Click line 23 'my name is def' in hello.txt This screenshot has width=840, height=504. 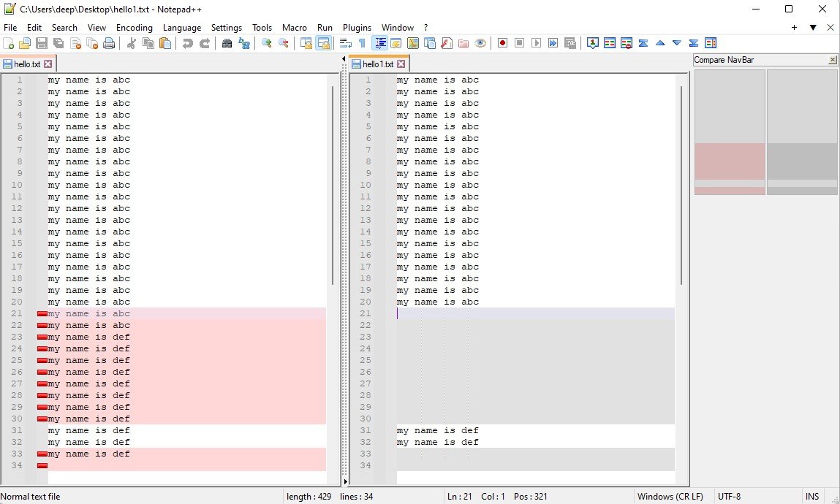89,337
